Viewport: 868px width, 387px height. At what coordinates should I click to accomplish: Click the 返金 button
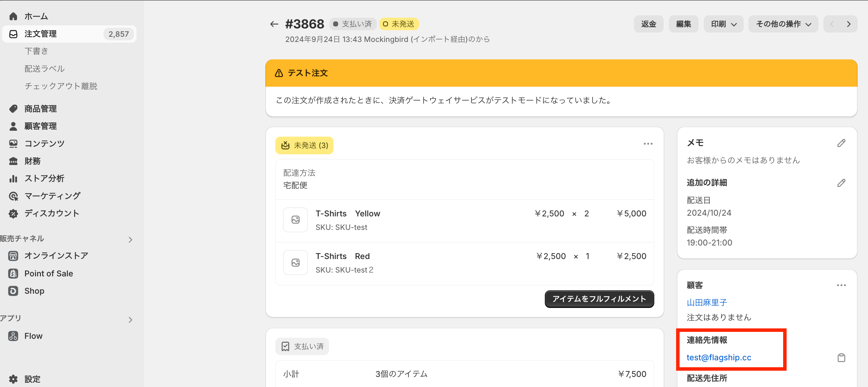click(x=648, y=24)
